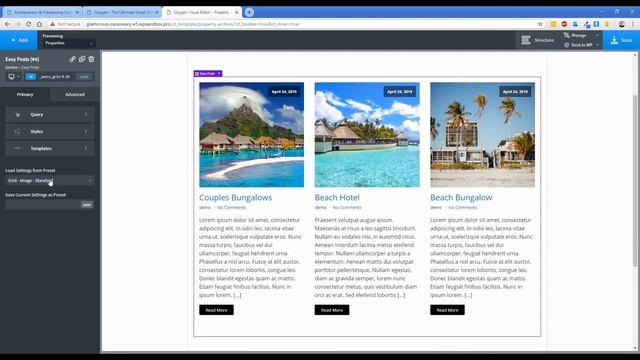Click the Styles row icon
Viewport: 640px width, 360px height.
click(18, 131)
